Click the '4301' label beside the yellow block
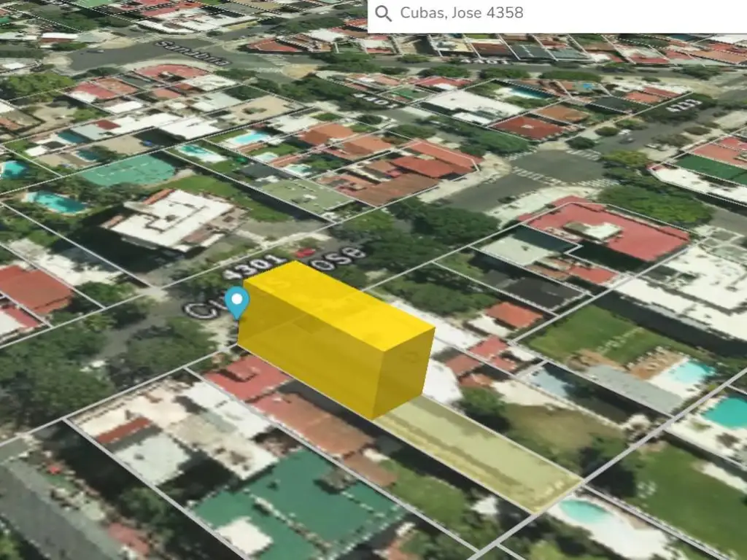Image resolution: width=747 pixels, height=560 pixels. (x=245, y=267)
